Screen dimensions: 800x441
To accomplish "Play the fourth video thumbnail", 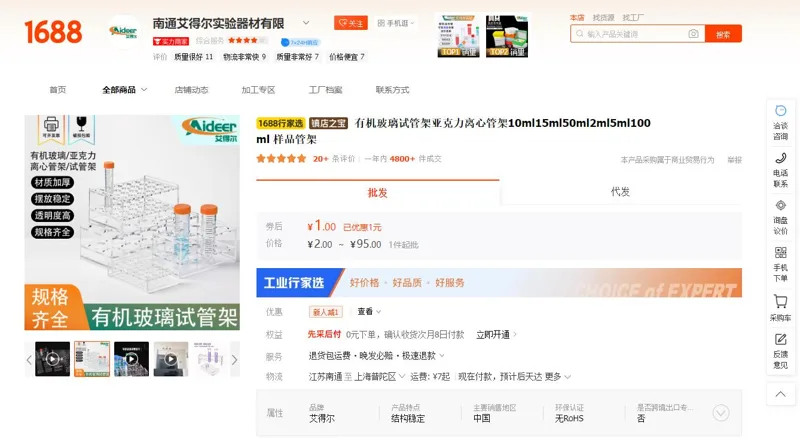I will [x=171, y=359].
